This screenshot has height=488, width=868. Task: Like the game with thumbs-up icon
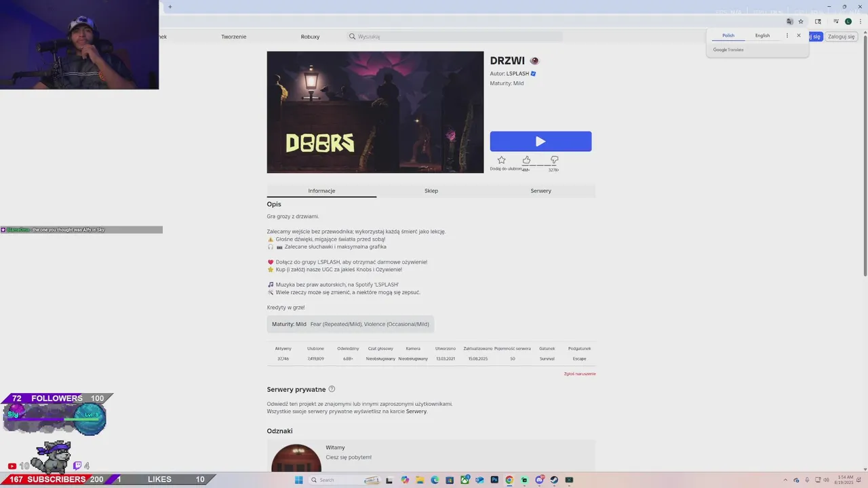[x=526, y=160]
